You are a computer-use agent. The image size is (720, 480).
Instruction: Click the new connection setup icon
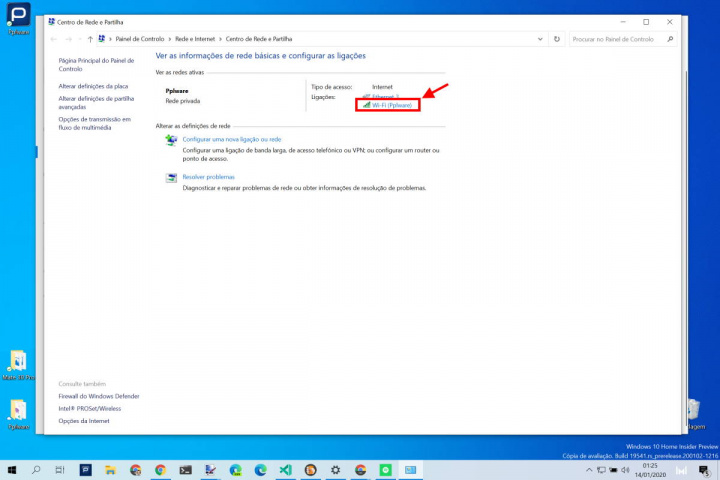(x=170, y=142)
